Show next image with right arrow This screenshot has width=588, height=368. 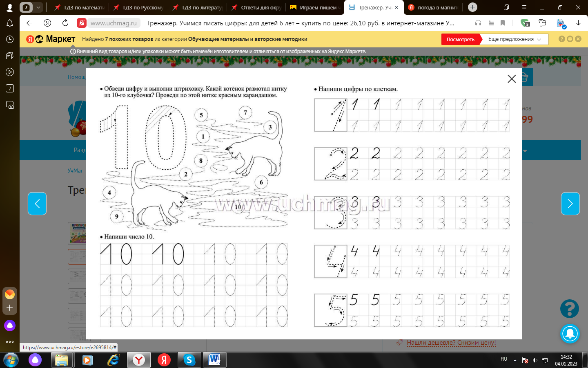570,204
